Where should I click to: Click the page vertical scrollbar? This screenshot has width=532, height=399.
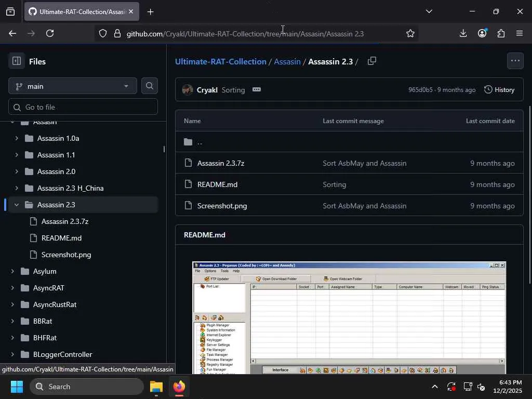coord(529,195)
